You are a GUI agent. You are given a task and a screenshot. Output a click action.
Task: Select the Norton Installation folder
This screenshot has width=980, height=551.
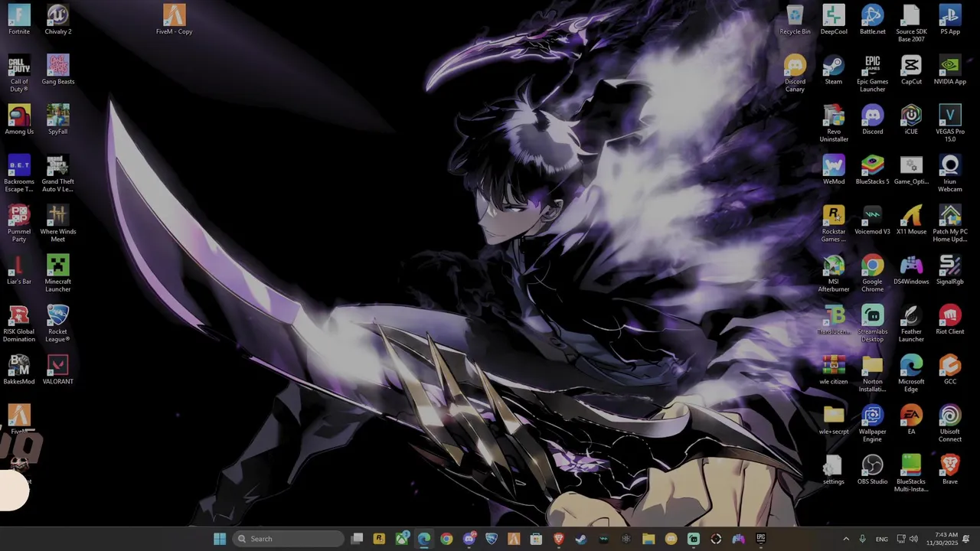click(x=872, y=373)
